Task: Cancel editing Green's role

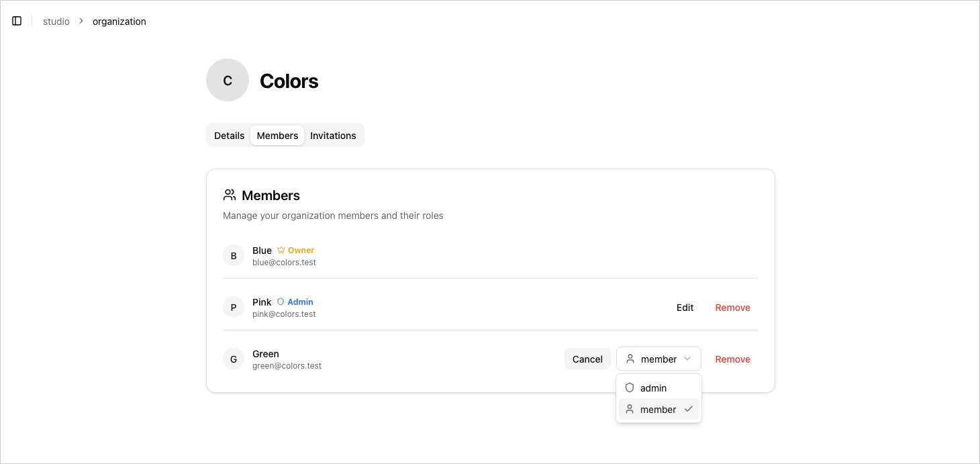Action: [x=587, y=359]
